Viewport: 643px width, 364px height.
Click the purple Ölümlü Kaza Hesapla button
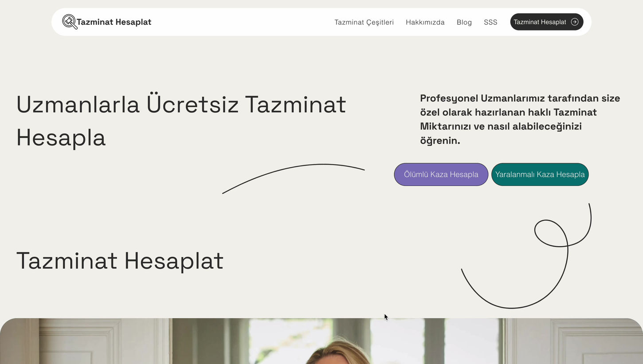[441, 174]
